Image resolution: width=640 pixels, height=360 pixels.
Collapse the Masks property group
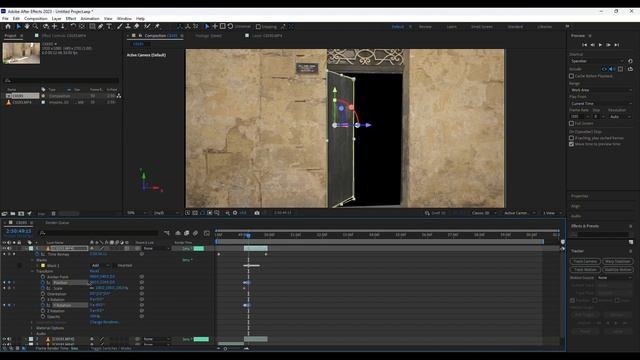pyautogui.click(x=33, y=260)
